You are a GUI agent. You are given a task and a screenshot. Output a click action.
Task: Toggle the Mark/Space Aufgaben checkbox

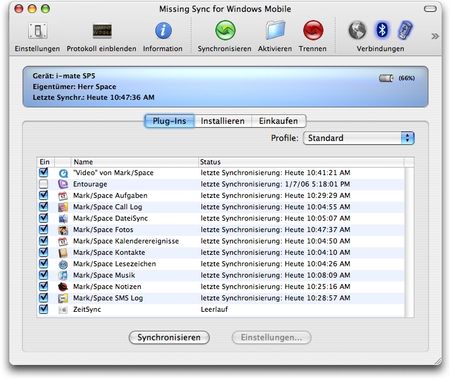[44, 195]
